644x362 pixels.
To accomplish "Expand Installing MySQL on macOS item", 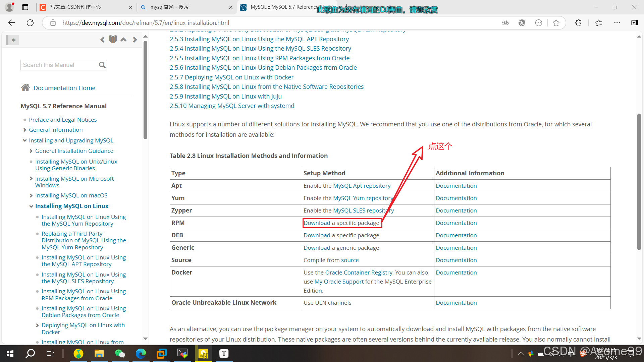I will (x=31, y=196).
